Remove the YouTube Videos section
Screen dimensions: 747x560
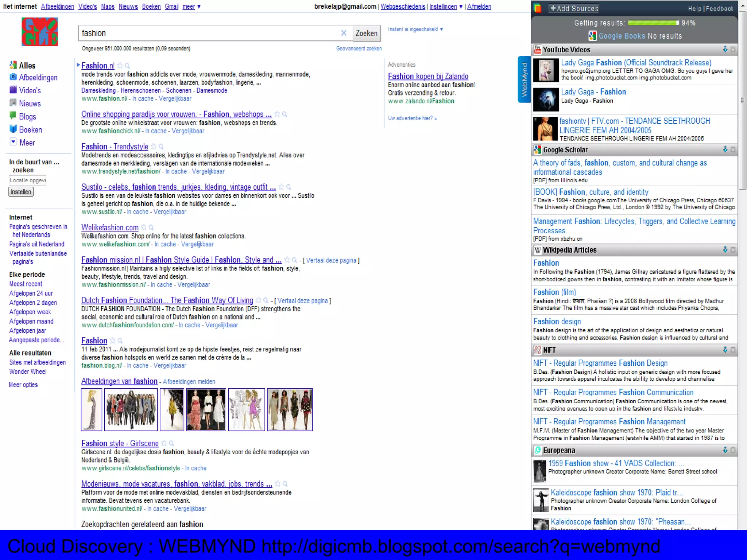tap(733, 49)
